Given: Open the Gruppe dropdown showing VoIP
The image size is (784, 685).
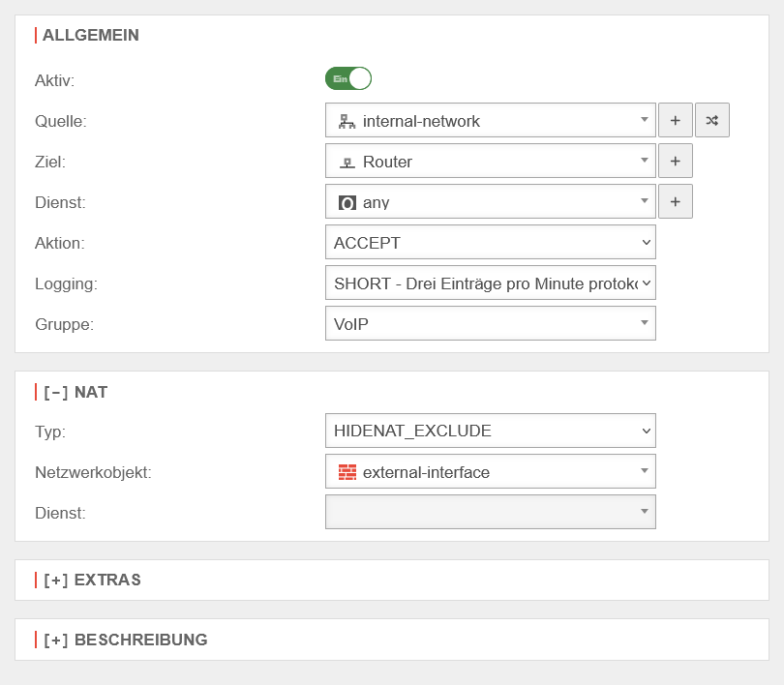Looking at the screenshot, I should coord(490,324).
